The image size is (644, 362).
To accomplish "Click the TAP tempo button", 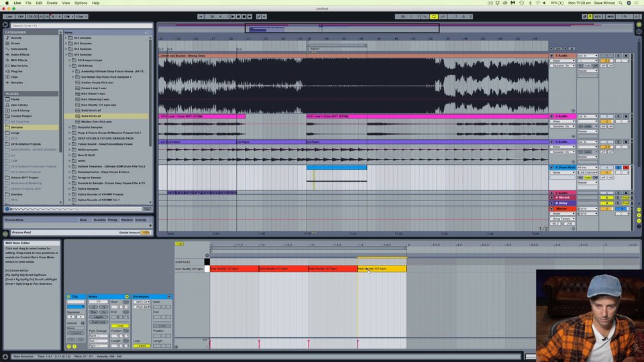I will 20,16.
